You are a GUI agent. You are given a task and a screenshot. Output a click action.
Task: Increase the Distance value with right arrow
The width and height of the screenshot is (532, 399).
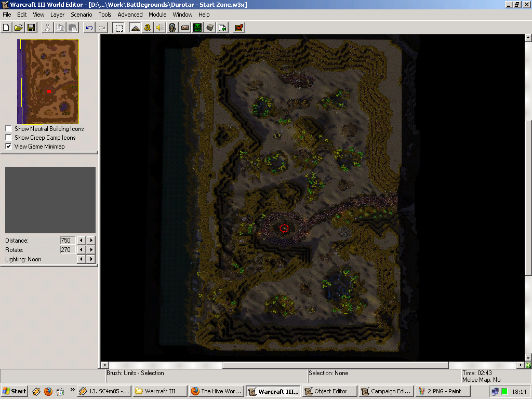coord(91,240)
